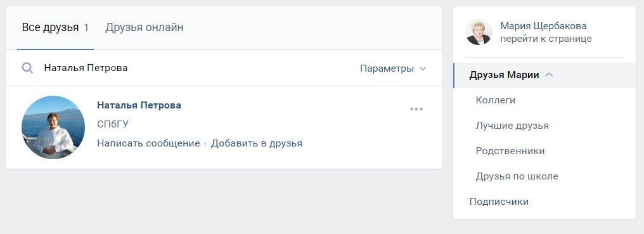Click Добавить в друзья link

(x=257, y=143)
